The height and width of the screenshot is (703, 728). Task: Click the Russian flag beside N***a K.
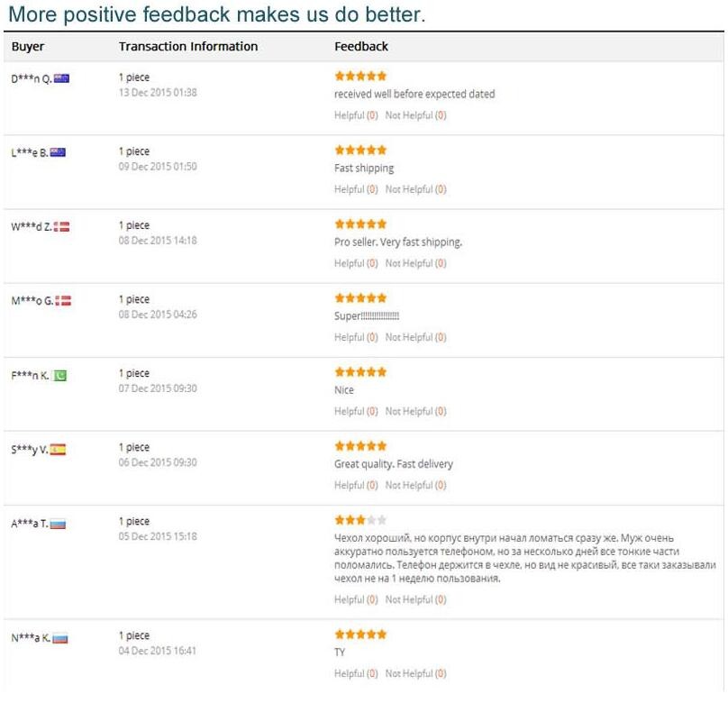60,638
